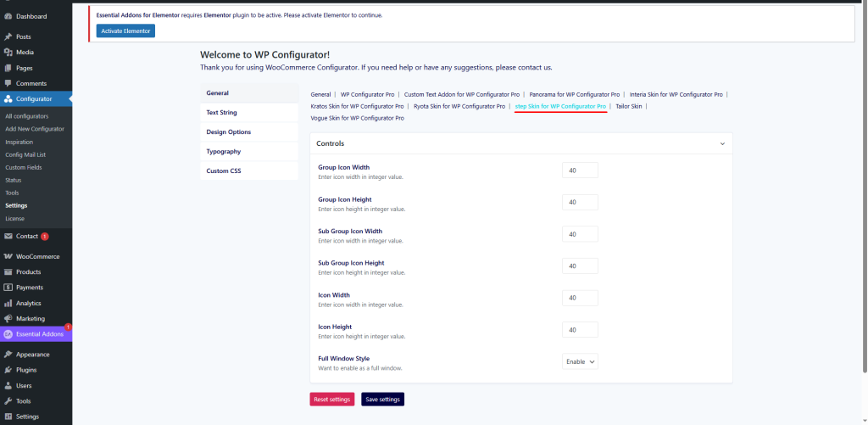The width and height of the screenshot is (868, 425).
Task: Click the Icon Height input field
Action: point(580,330)
